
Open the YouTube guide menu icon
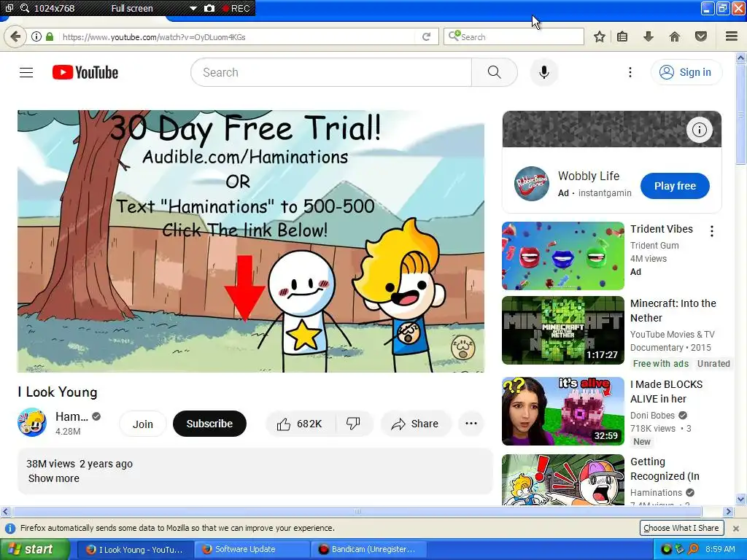tap(26, 72)
